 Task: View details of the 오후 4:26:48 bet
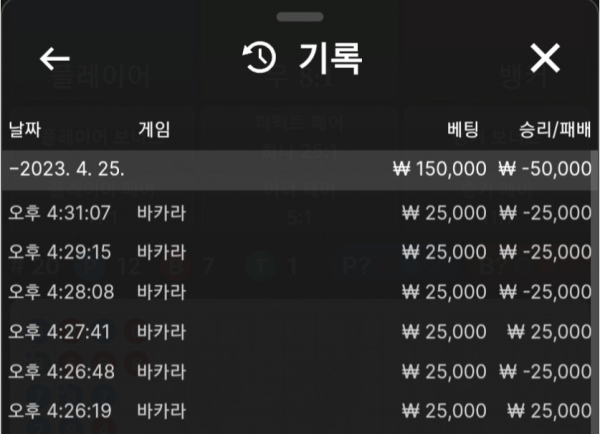coord(300,371)
